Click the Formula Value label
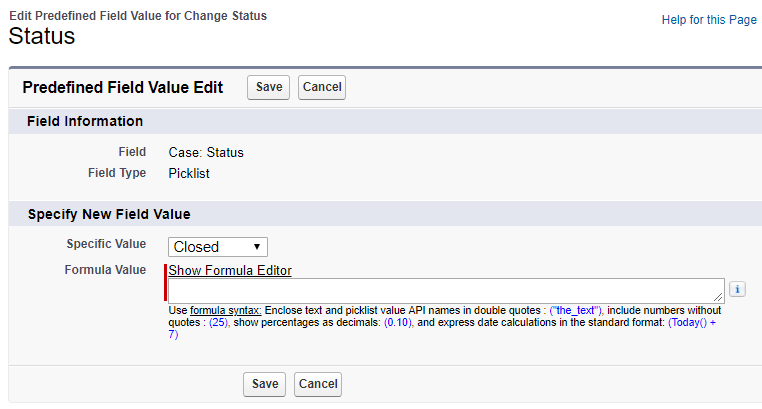 (105, 270)
